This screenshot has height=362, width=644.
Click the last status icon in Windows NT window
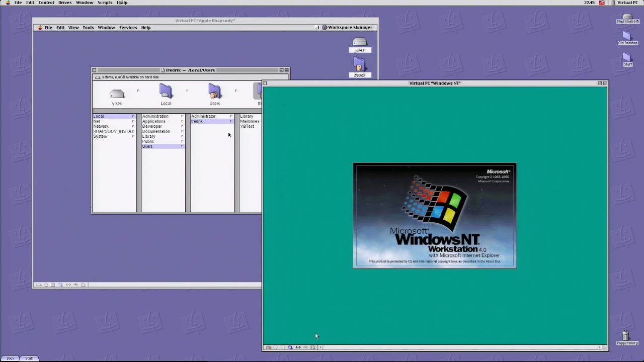[x=312, y=347]
